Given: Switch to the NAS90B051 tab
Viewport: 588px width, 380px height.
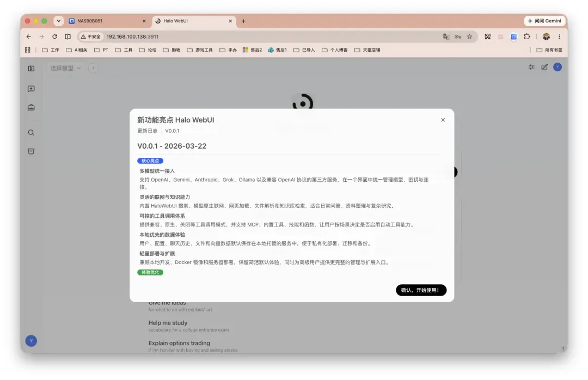Looking at the screenshot, I should [106, 21].
